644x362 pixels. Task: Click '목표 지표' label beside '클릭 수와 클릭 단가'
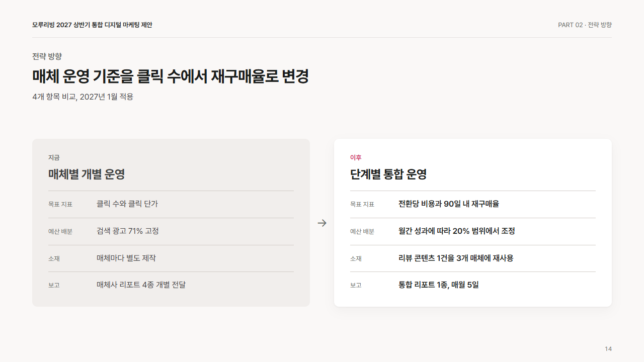click(x=60, y=205)
